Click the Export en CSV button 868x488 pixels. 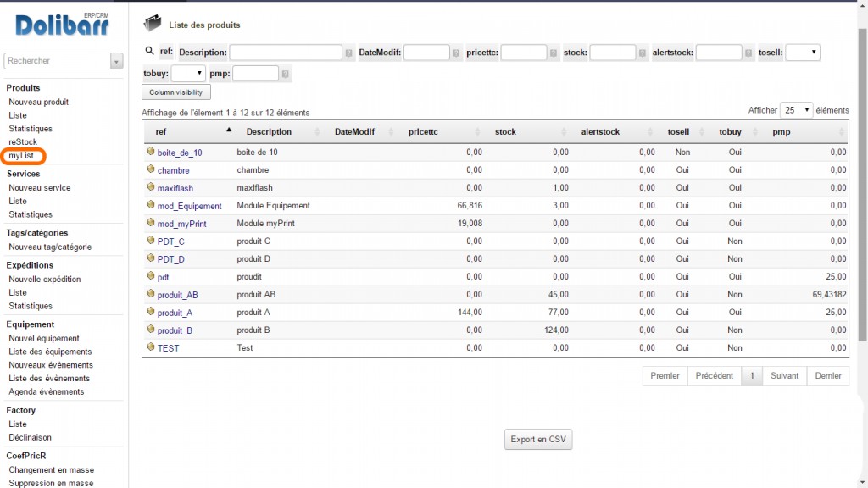click(538, 440)
